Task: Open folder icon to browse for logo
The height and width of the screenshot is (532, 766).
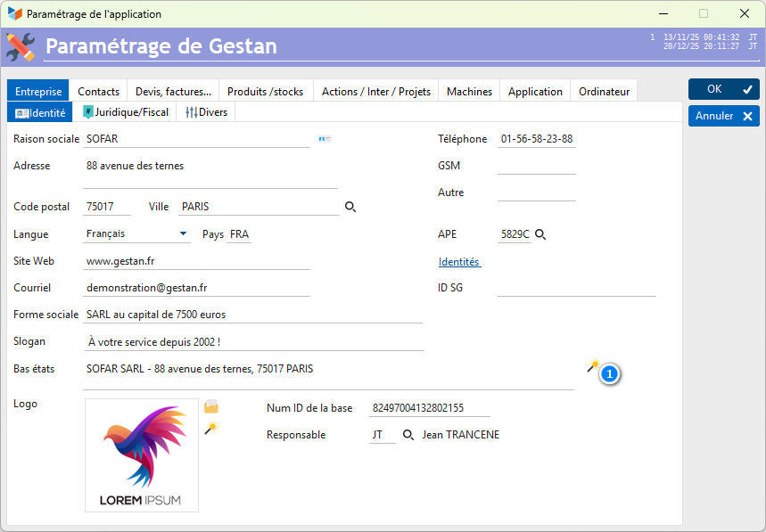Action: pyautogui.click(x=211, y=407)
